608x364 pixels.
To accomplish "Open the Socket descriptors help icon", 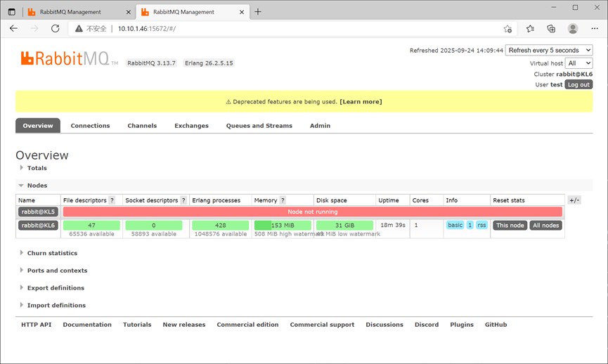I will tap(183, 200).
